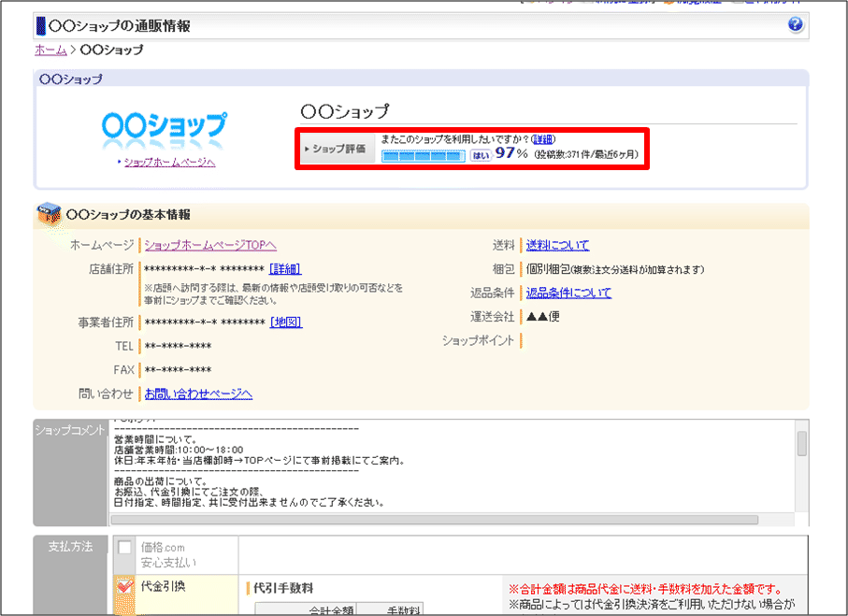Click the ショップ評価 button
The height and width of the screenshot is (616, 848).
(336, 149)
